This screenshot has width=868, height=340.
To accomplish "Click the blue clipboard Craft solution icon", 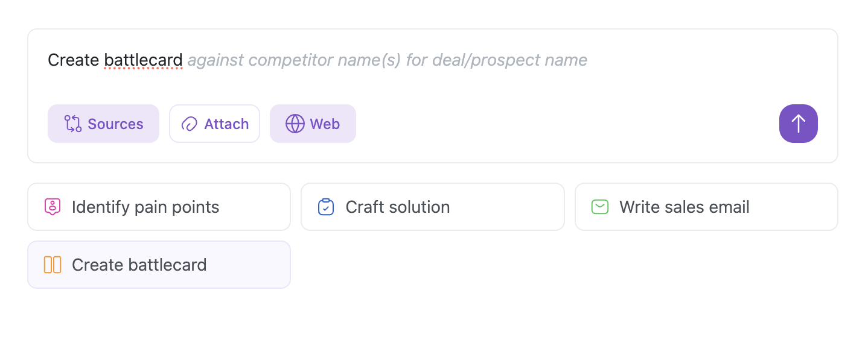I will 326,207.
